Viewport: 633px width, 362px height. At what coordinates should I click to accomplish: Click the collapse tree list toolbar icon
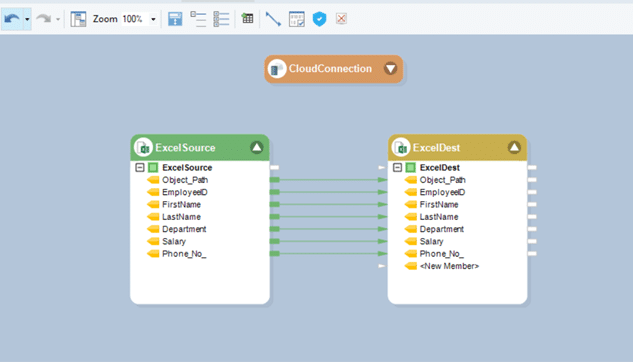pos(198,19)
